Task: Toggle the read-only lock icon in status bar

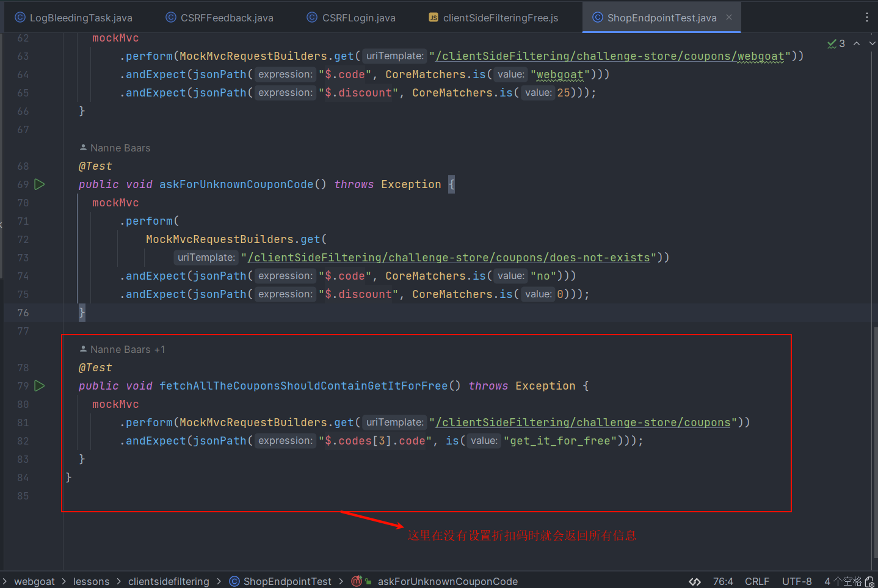Action: click(869, 581)
